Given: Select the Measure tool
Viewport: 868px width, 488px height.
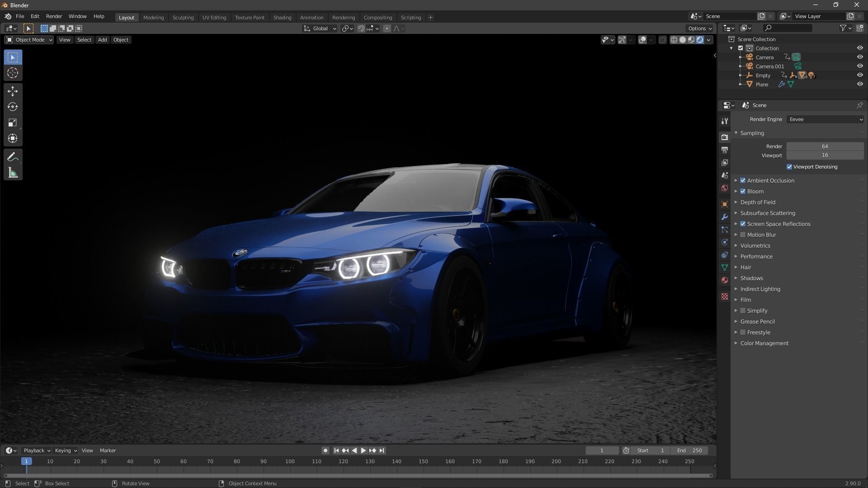Looking at the screenshot, I should click(x=13, y=173).
